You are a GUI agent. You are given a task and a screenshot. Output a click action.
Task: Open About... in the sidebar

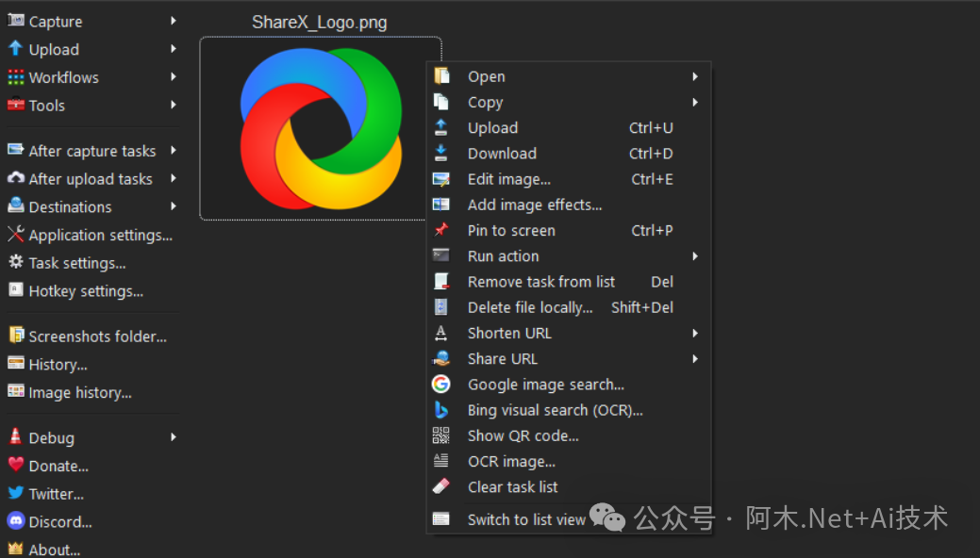pyautogui.click(x=55, y=550)
